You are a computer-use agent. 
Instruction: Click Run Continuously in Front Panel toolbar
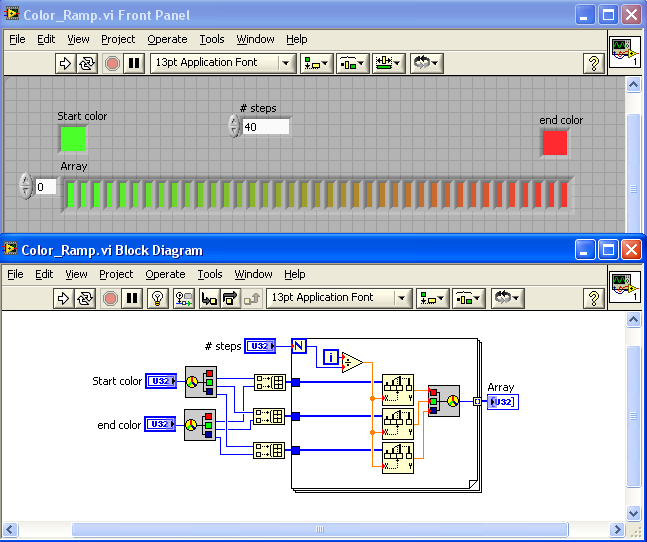(87, 63)
